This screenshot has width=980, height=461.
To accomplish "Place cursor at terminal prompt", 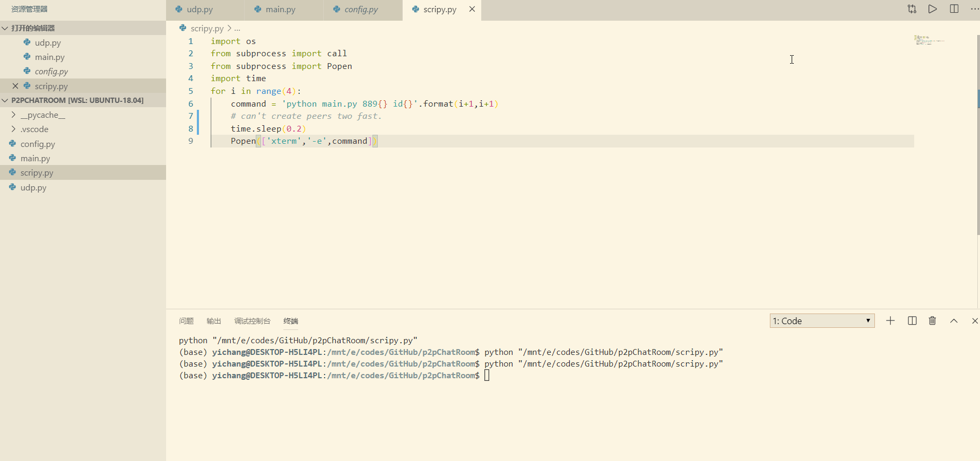I will [x=487, y=376].
